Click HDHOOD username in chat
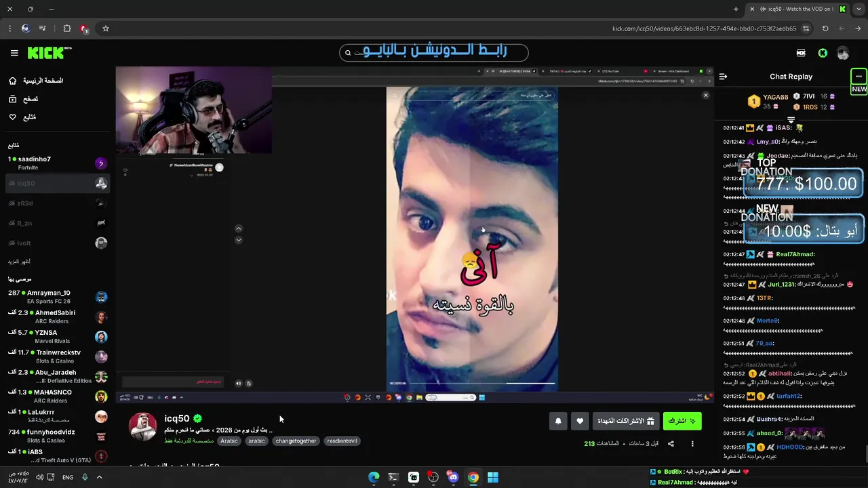Image resolution: width=868 pixels, height=488 pixels. [790, 447]
